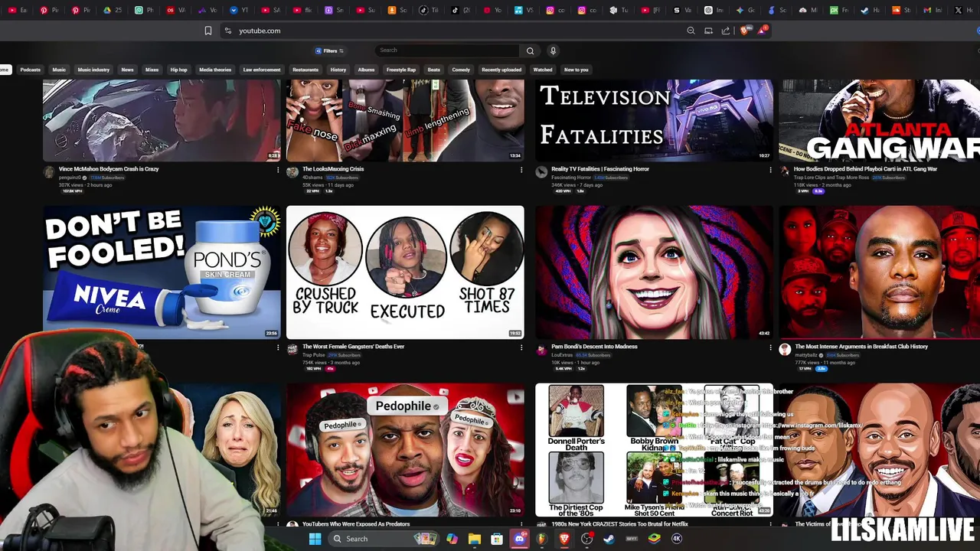Screen dimensions: 980x551
Task: Open the menu for The LooksMaxxing Crisis video
Action: (x=521, y=170)
